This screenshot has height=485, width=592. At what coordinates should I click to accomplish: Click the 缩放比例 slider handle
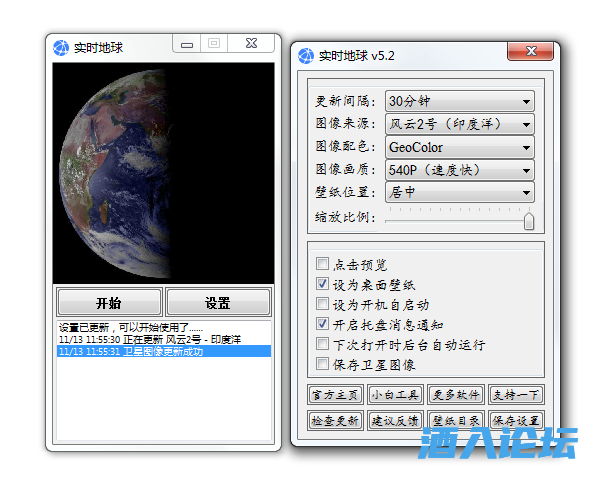529,221
